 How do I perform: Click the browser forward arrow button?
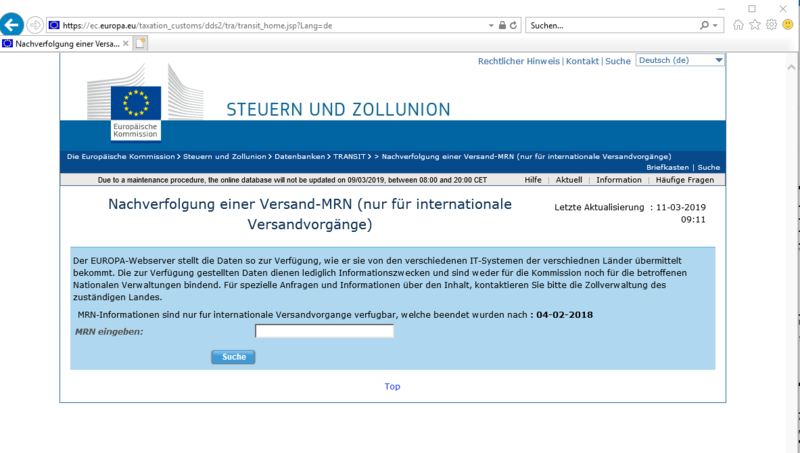(x=35, y=24)
